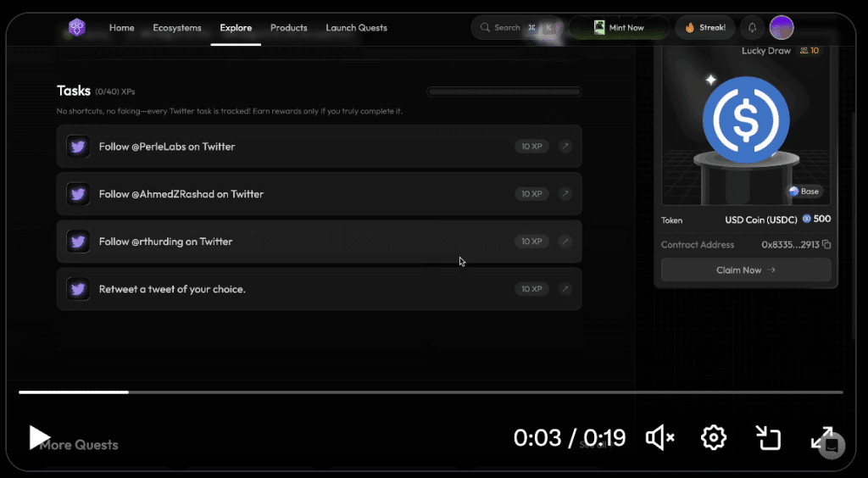Open the user profile avatar
868x478 pixels.
pos(781,28)
